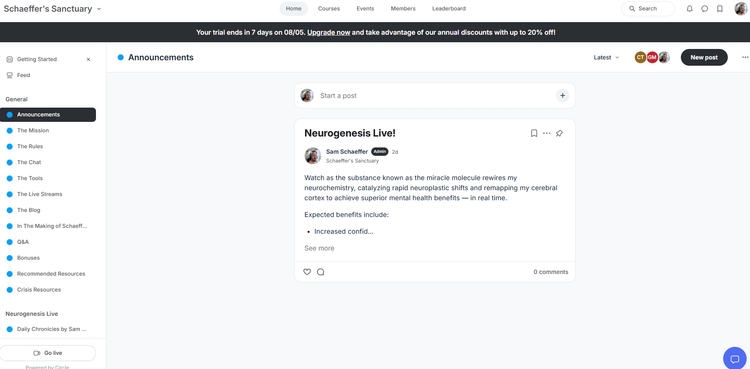This screenshot has height=369, width=750.
Task: Open the Neurogenesis Live! post title
Action: 350,133
